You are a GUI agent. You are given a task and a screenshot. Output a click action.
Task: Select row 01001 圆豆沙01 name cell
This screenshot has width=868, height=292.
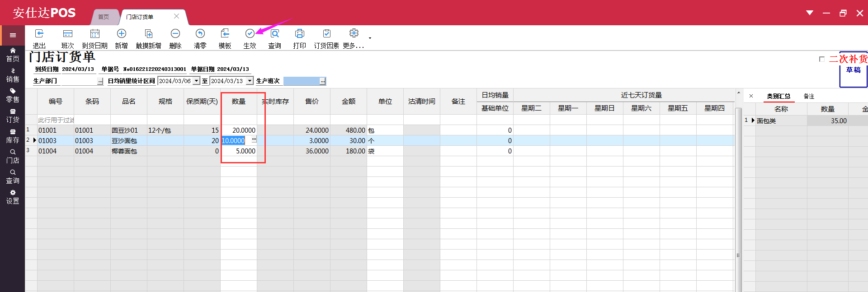click(x=129, y=130)
